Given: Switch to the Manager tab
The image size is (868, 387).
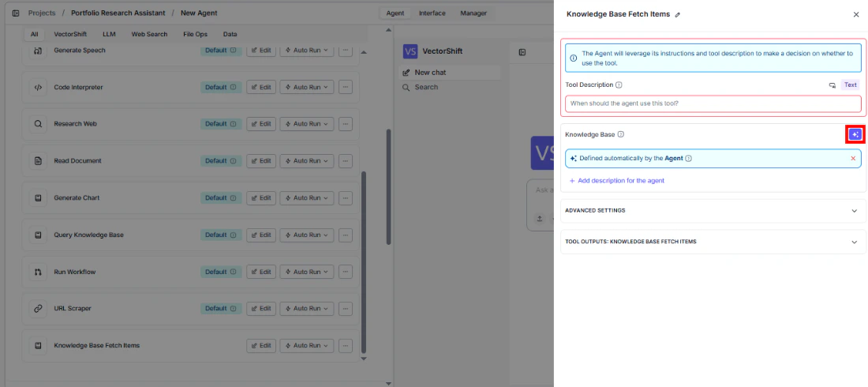Looking at the screenshot, I should click(x=473, y=13).
